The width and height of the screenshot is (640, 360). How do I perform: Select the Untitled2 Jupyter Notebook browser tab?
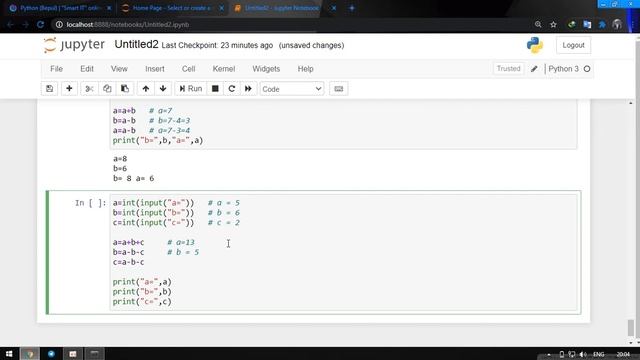(x=282, y=8)
